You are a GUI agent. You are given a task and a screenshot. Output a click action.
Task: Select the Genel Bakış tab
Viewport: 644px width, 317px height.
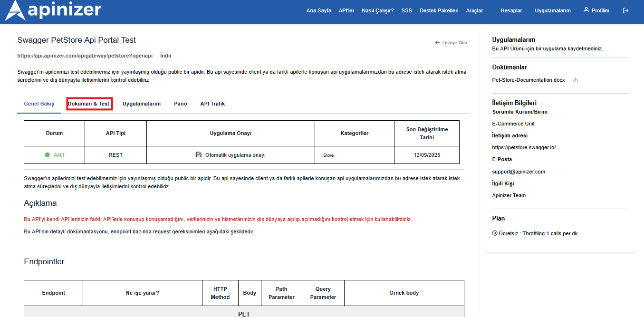pyautogui.click(x=39, y=104)
